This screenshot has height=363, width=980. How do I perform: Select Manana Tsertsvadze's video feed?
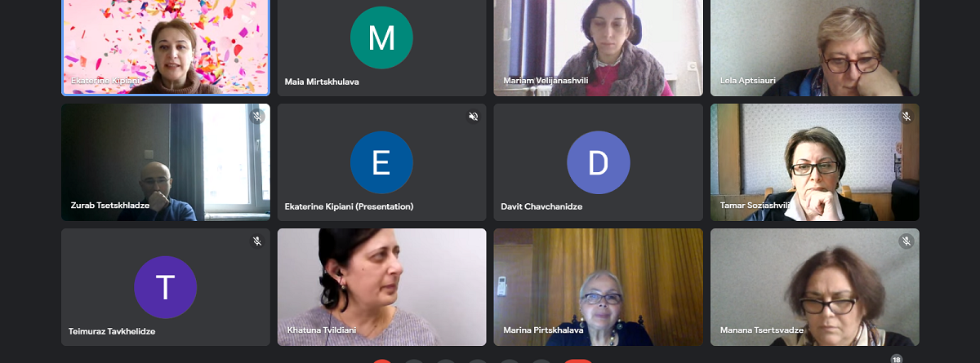click(815, 287)
